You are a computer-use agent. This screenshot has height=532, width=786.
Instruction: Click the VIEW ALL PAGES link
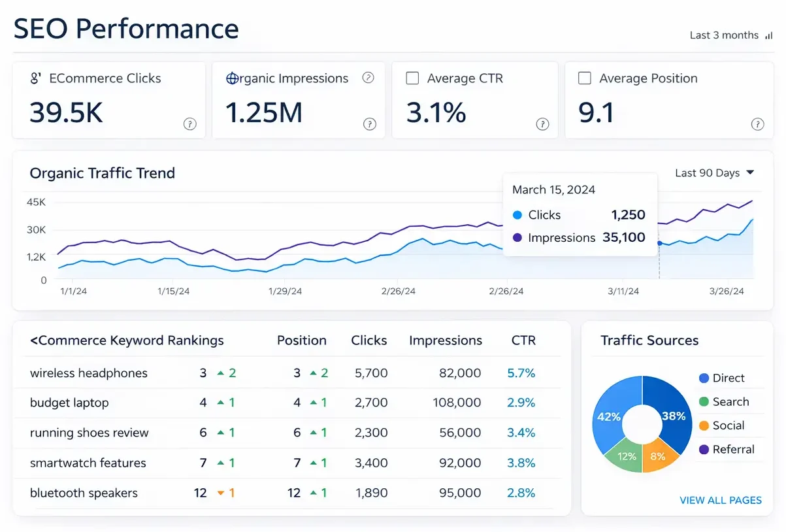[721, 500]
